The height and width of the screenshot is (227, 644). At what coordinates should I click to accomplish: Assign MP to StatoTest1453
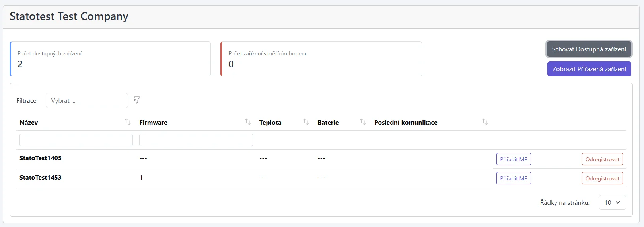coord(514,178)
